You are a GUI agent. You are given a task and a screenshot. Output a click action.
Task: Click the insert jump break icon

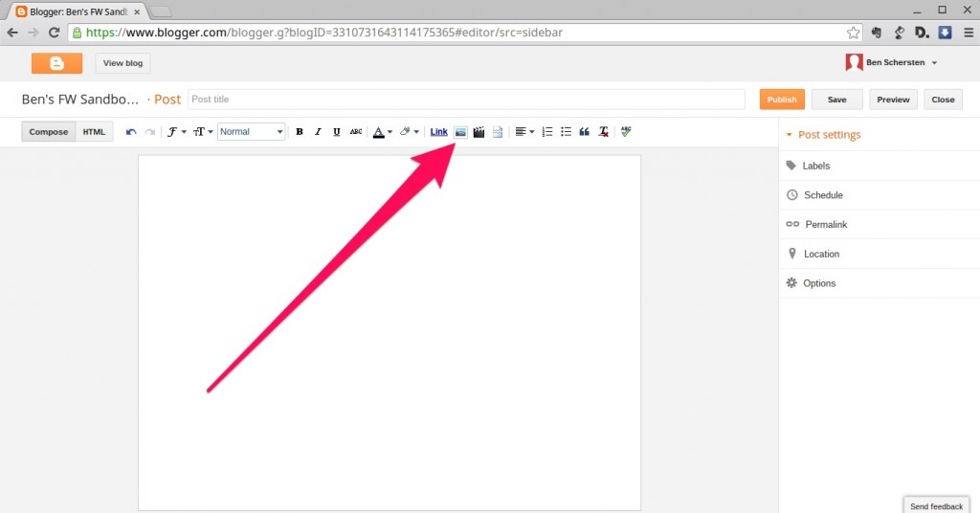pos(498,132)
